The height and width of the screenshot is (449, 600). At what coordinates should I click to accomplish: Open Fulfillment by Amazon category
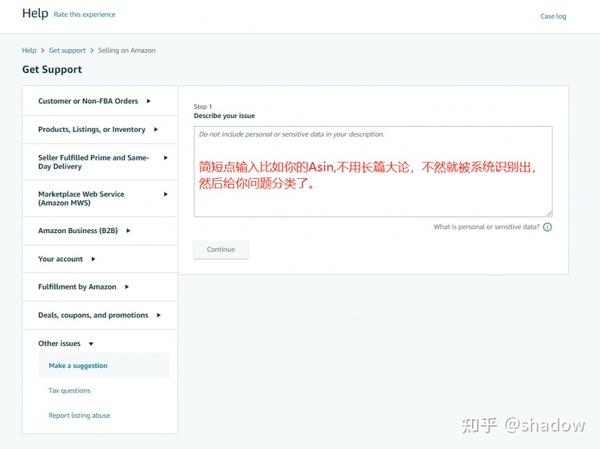coord(77,287)
